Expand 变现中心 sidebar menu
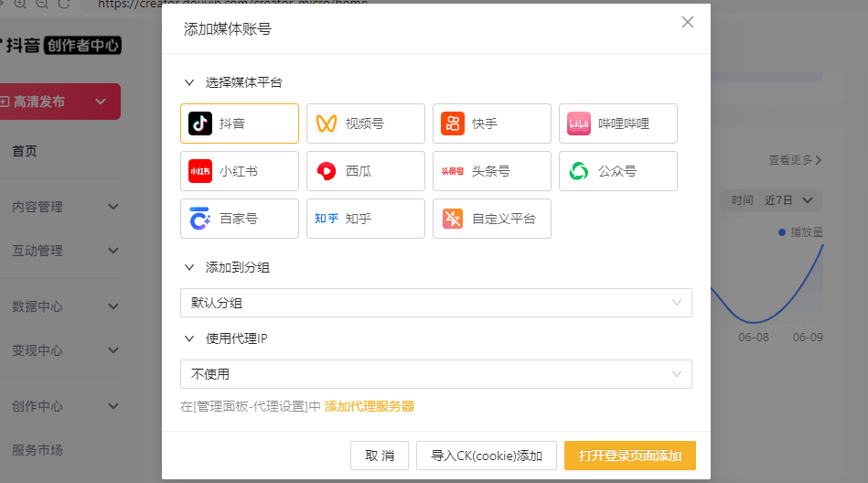The height and width of the screenshot is (483, 868). [65, 350]
